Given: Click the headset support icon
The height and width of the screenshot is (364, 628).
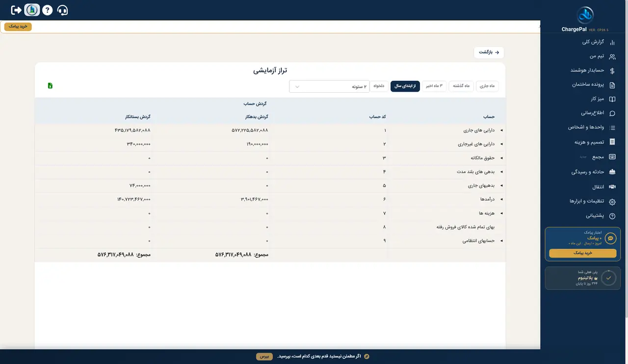Looking at the screenshot, I should click(63, 10).
